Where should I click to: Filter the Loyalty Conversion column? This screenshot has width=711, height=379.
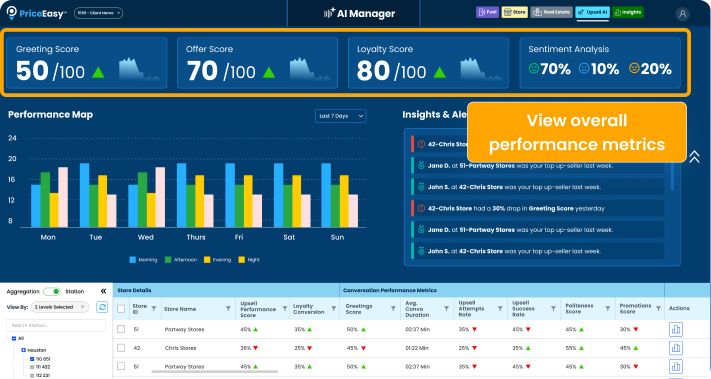(333, 309)
